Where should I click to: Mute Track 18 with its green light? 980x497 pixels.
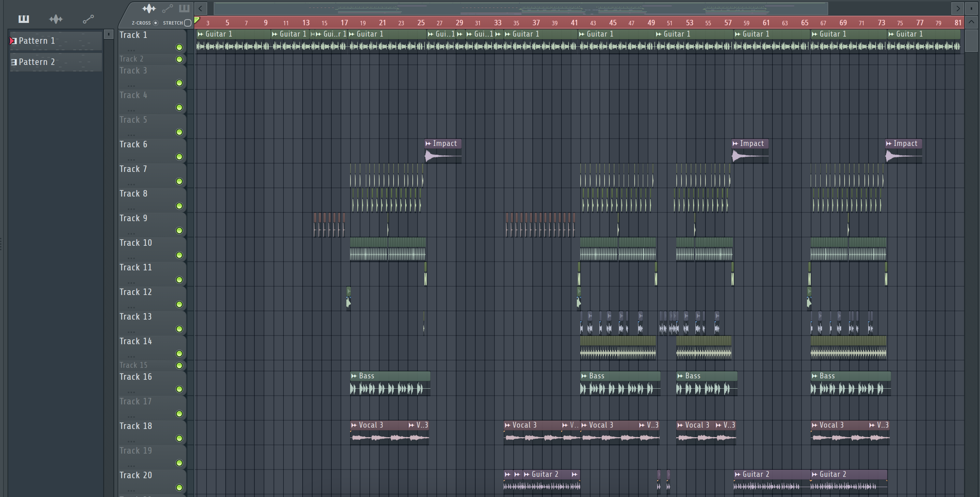pyautogui.click(x=179, y=439)
